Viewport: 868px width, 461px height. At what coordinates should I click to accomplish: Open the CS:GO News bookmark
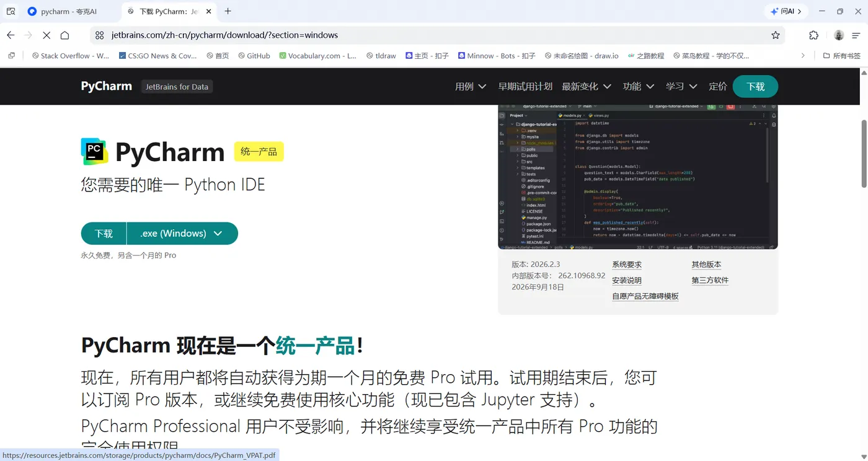(x=157, y=56)
